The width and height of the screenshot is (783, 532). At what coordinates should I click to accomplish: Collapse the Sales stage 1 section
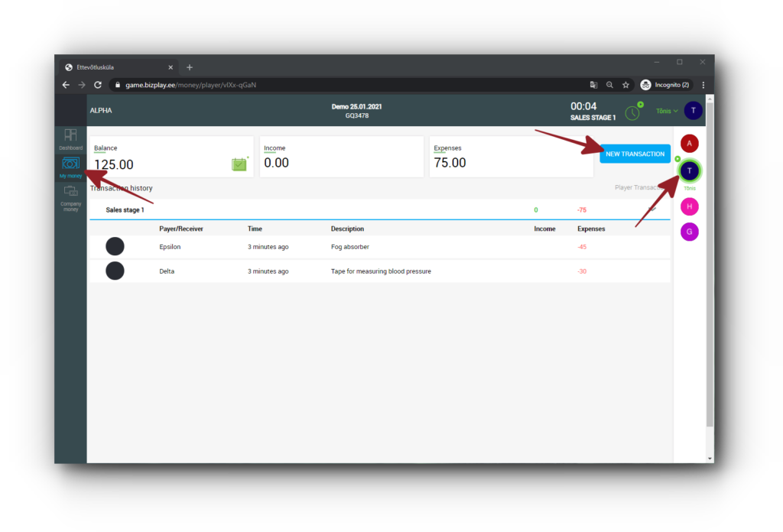coord(652,209)
